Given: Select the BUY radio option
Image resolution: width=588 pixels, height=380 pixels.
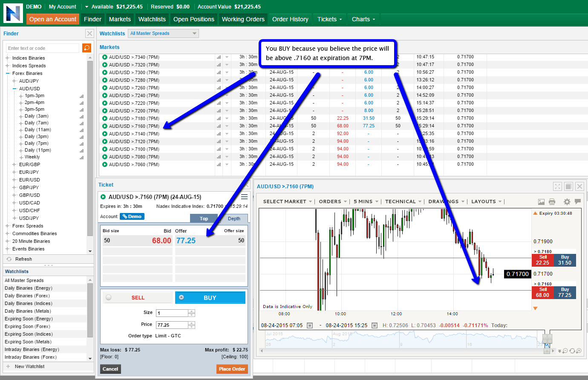Looking at the screenshot, I should click(181, 297).
